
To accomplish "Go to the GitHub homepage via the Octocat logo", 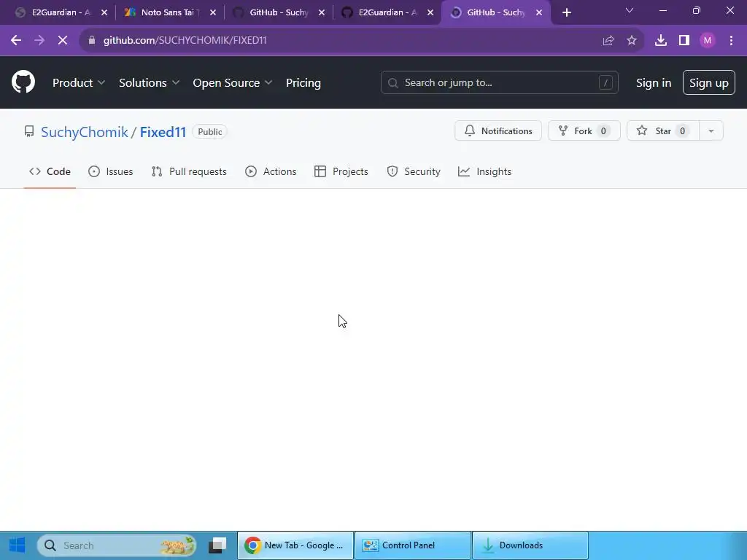I will [23, 82].
